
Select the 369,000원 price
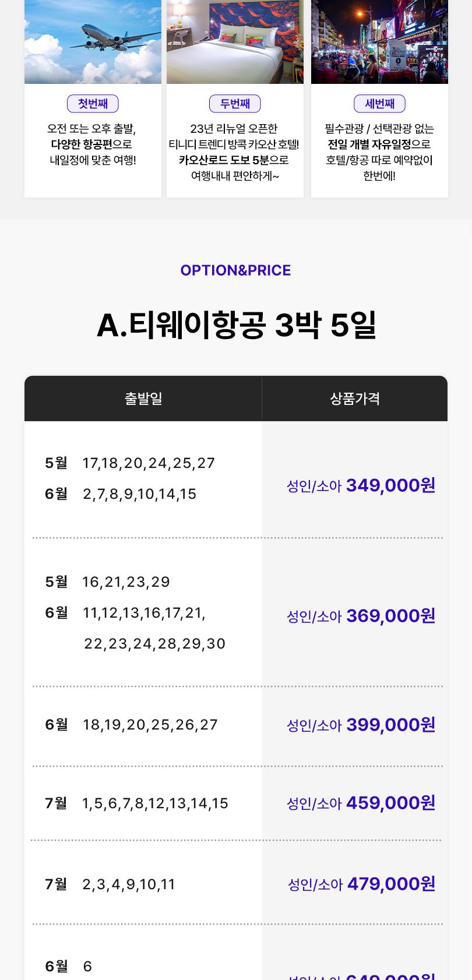(x=390, y=615)
